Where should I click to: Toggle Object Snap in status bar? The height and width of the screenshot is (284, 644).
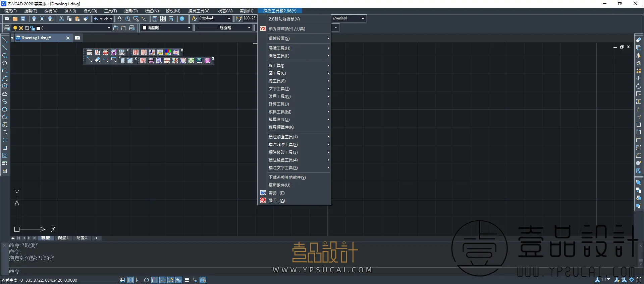tap(155, 280)
